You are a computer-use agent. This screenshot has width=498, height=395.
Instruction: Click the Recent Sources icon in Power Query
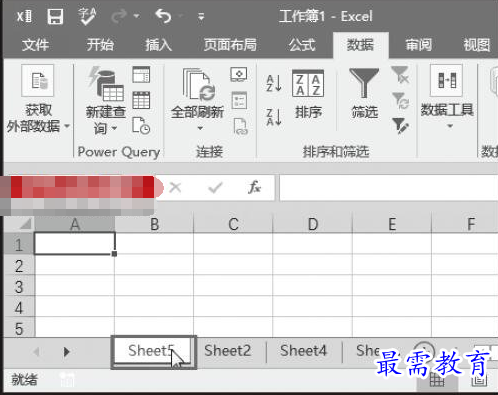click(x=141, y=126)
